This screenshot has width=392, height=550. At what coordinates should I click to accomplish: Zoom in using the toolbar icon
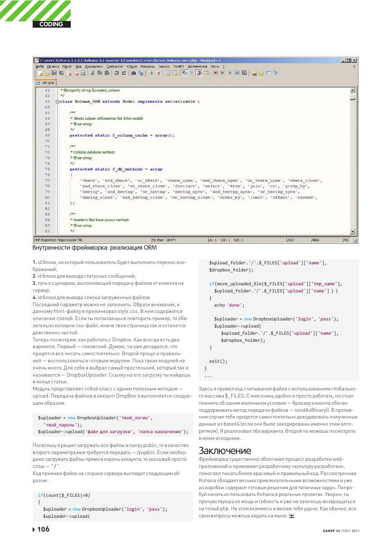151,73
